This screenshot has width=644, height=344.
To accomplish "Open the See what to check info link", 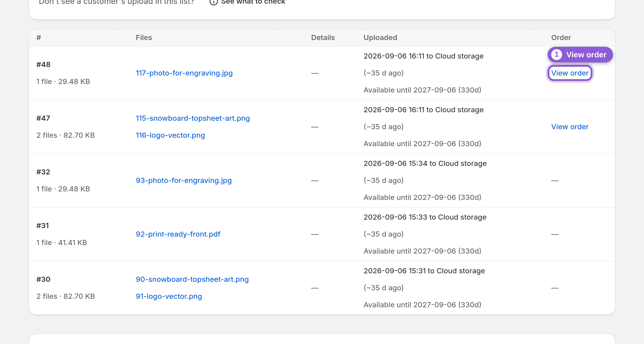I will [247, 2].
